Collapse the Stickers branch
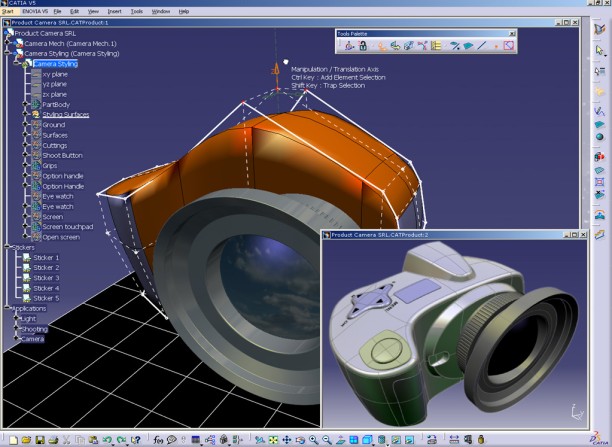Image resolution: width=612 pixels, height=447 pixels. coord(7,247)
